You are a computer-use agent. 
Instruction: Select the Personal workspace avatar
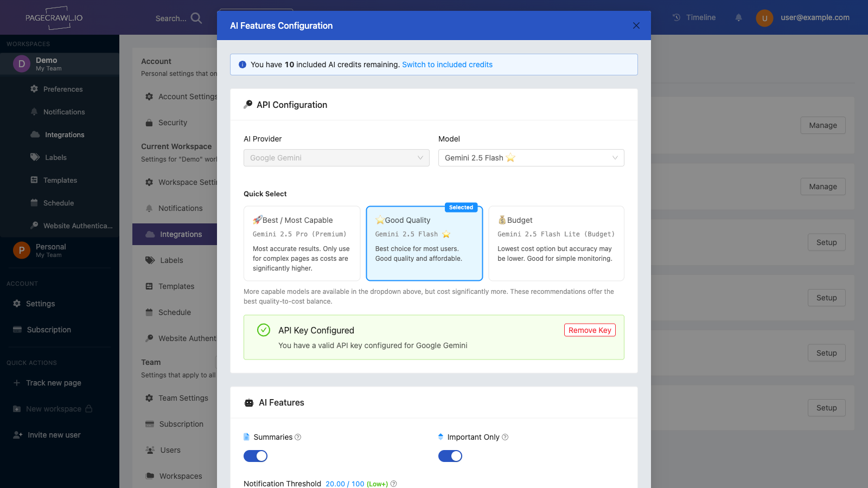click(x=21, y=251)
